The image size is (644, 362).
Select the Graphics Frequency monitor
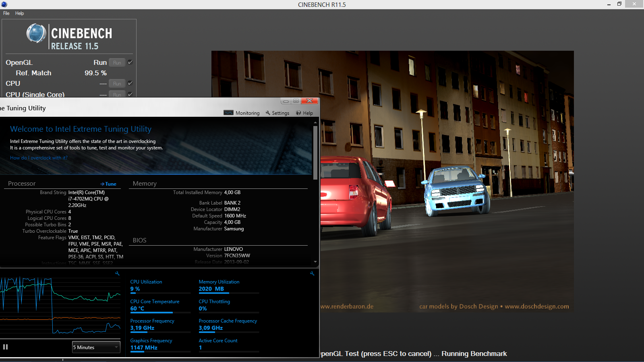(160, 344)
